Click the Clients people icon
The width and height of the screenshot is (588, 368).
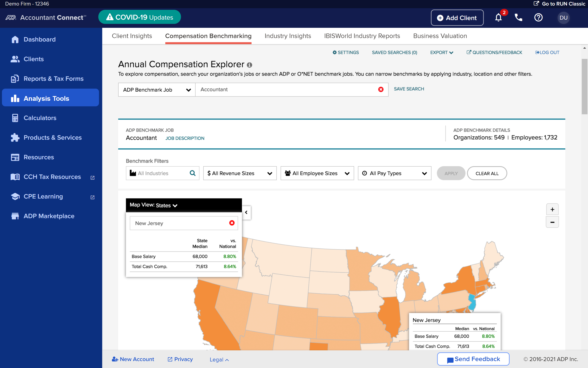pos(15,59)
